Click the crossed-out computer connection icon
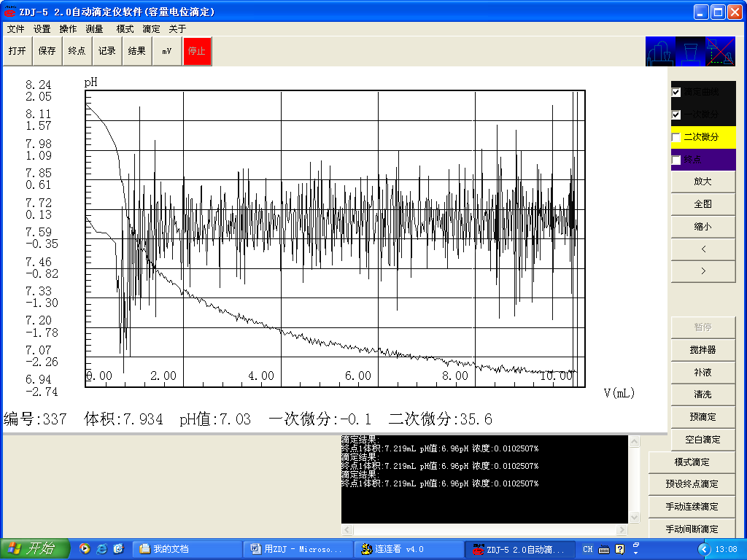 tap(720, 52)
